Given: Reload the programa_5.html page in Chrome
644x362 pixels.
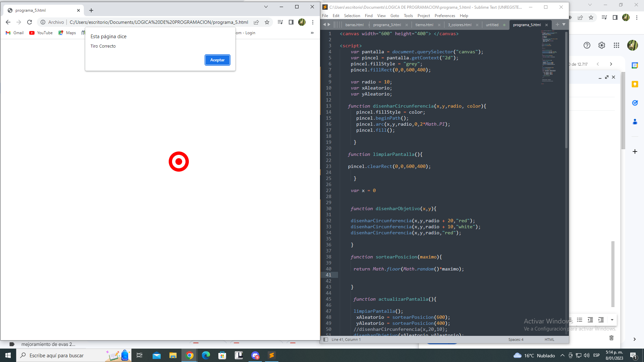Looking at the screenshot, I should click(x=30, y=22).
